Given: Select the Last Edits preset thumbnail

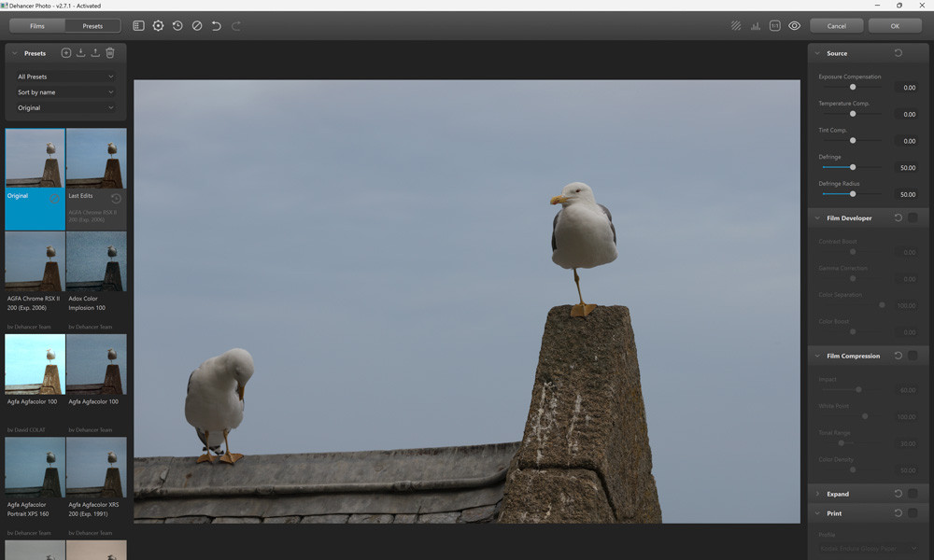Looking at the screenshot, I should tap(96, 159).
